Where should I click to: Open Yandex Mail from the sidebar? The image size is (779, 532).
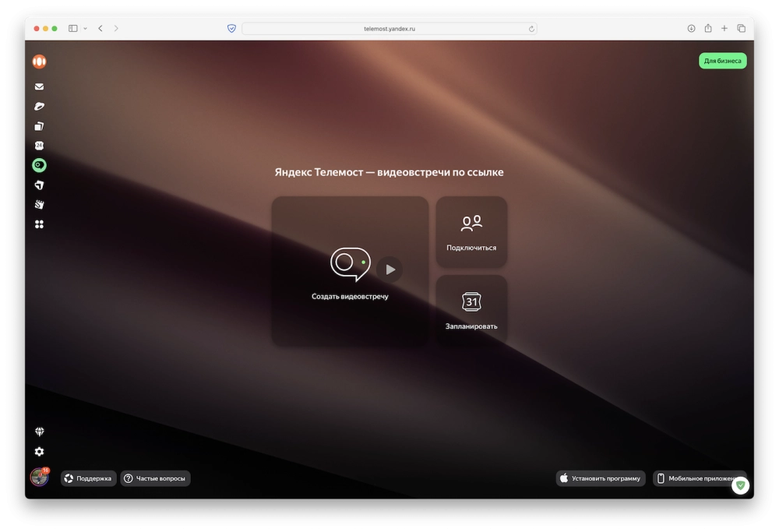(x=39, y=87)
